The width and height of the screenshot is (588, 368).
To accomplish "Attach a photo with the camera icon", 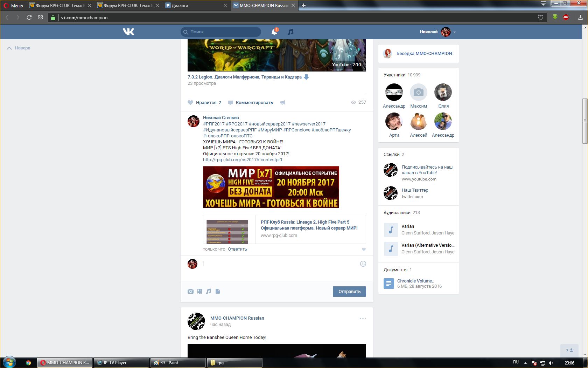I will (190, 291).
